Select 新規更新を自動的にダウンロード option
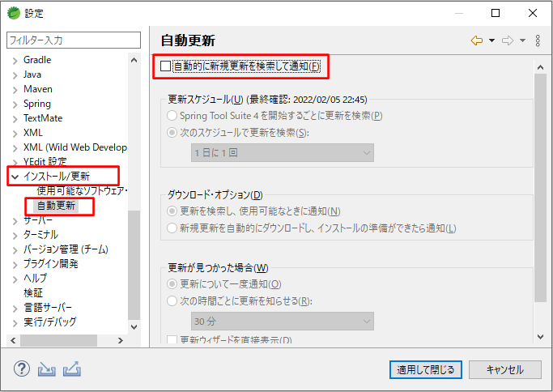 coord(172,228)
